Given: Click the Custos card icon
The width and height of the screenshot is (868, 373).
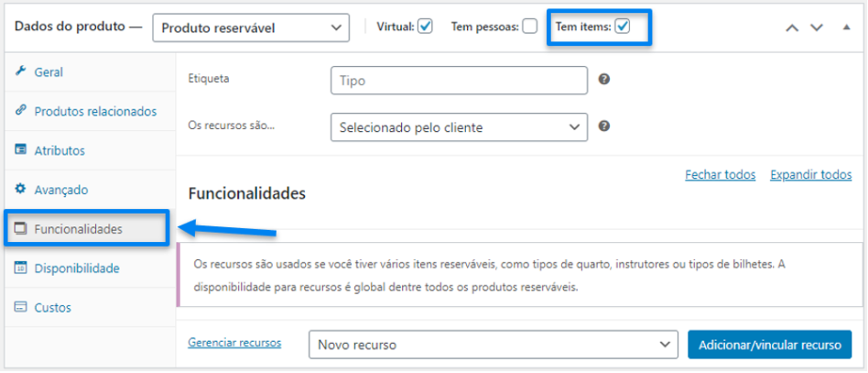Looking at the screenshot, I should click(x=20, y=308).
